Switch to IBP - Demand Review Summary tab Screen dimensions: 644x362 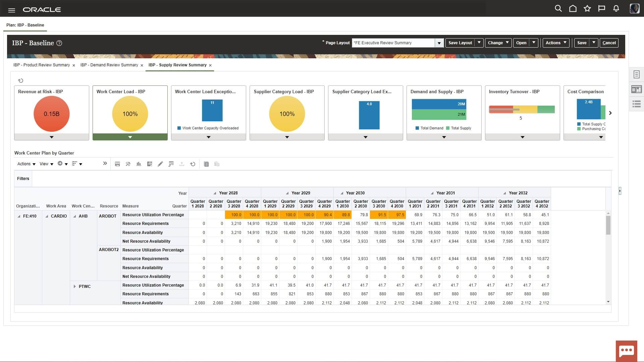pyautogui.click(x=109, y=65)
